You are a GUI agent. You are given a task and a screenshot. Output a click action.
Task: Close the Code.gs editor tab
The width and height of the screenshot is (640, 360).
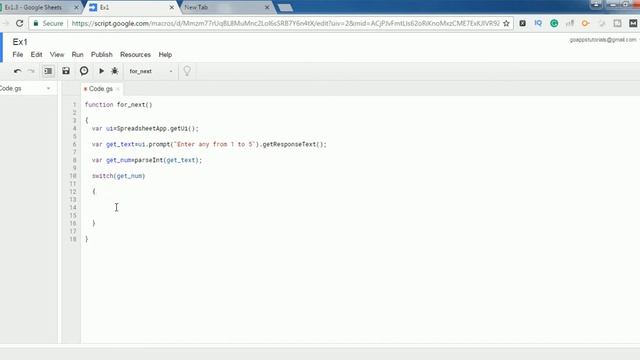[118, 89]
